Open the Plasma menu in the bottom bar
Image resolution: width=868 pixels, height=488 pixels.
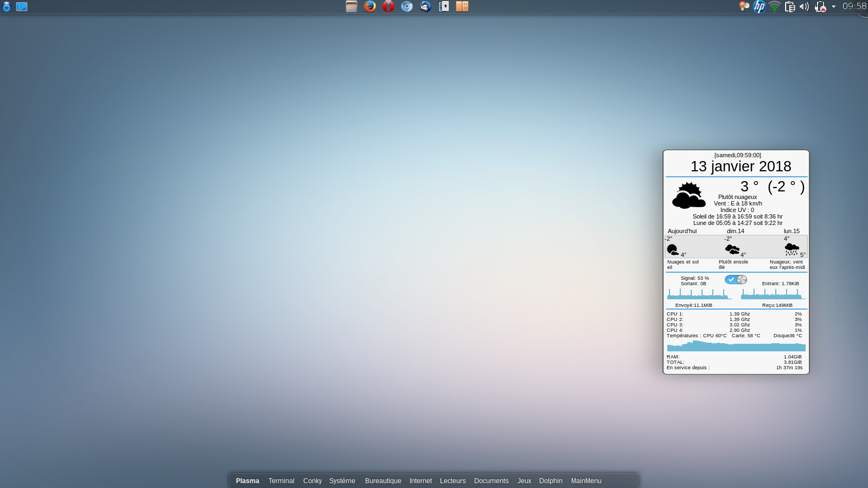click(247, 481)
